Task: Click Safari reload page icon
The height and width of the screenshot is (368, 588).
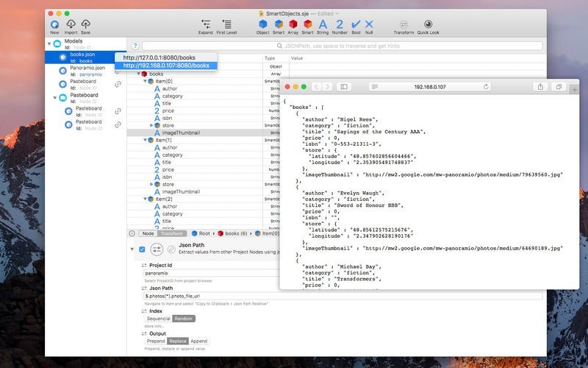Action: 486,87
